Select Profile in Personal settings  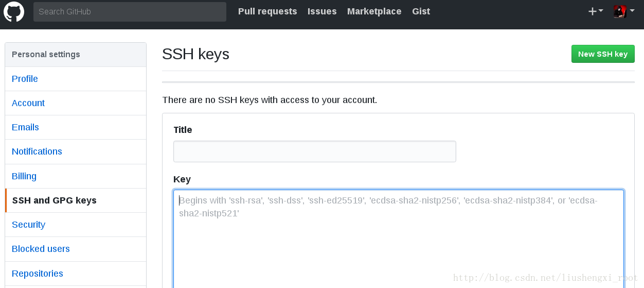76,79
